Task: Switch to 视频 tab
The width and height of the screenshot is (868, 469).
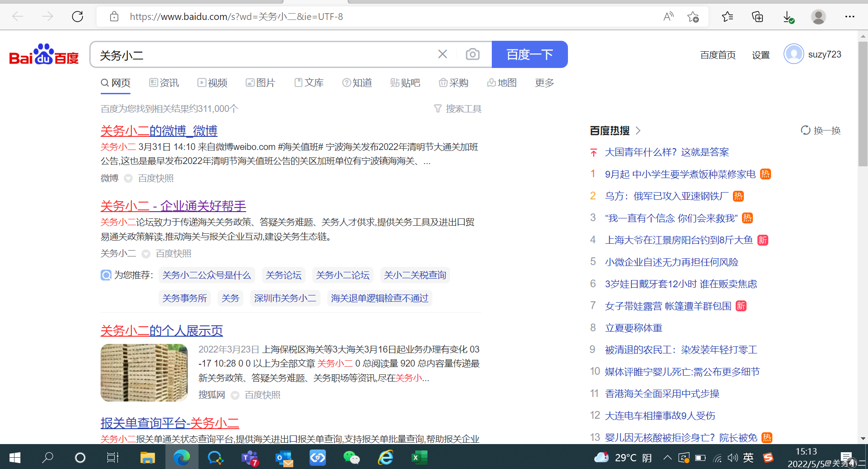Action: (x=212, y=82)
